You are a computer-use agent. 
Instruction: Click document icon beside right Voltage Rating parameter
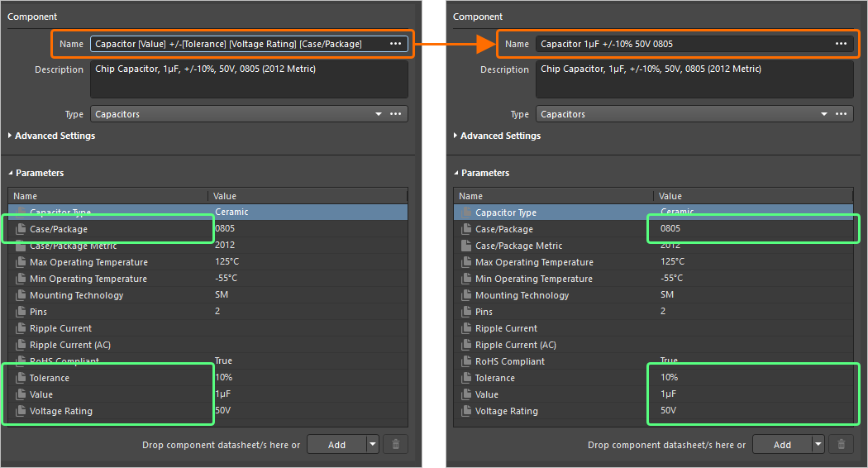[467, 411]
